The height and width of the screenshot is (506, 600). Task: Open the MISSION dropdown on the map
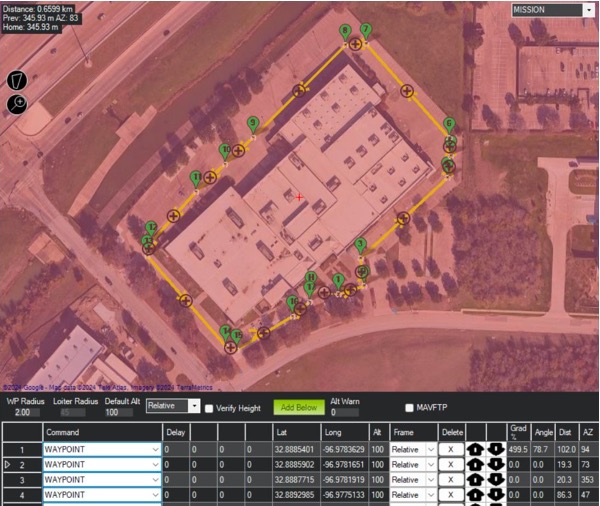[x=551, y=10]
